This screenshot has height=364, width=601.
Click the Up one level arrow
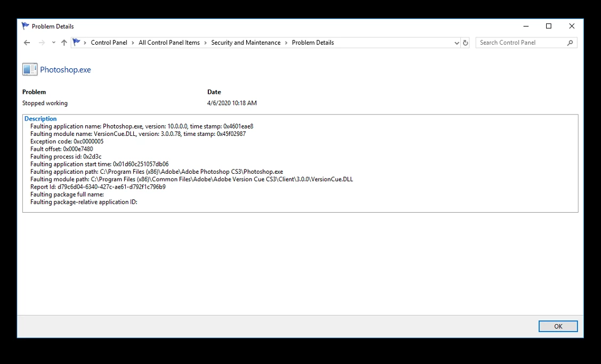point(64,43)
